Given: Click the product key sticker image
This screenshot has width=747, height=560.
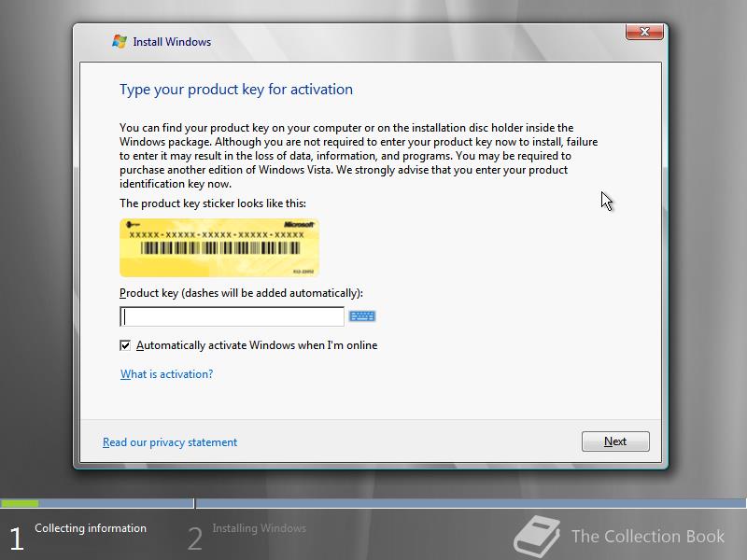Looking at the screenshot, I should tap(219, 247).
